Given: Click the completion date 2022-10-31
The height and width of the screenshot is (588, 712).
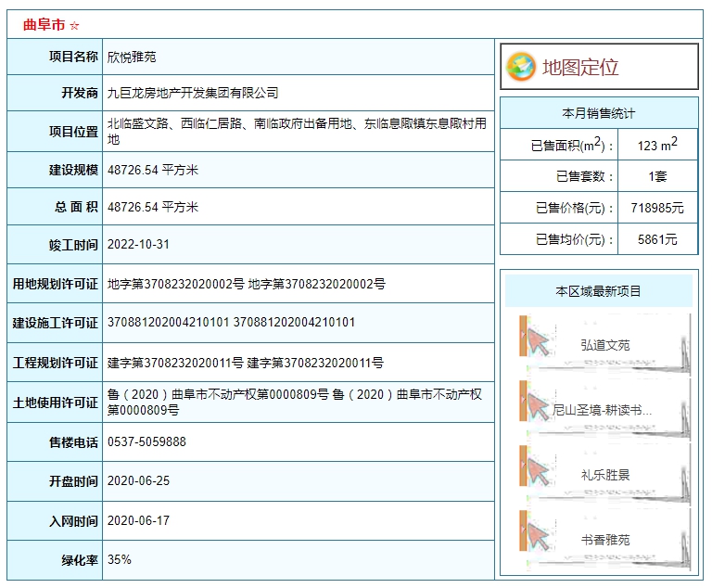Looking at the screenshot, I should (x=138, y=245).
